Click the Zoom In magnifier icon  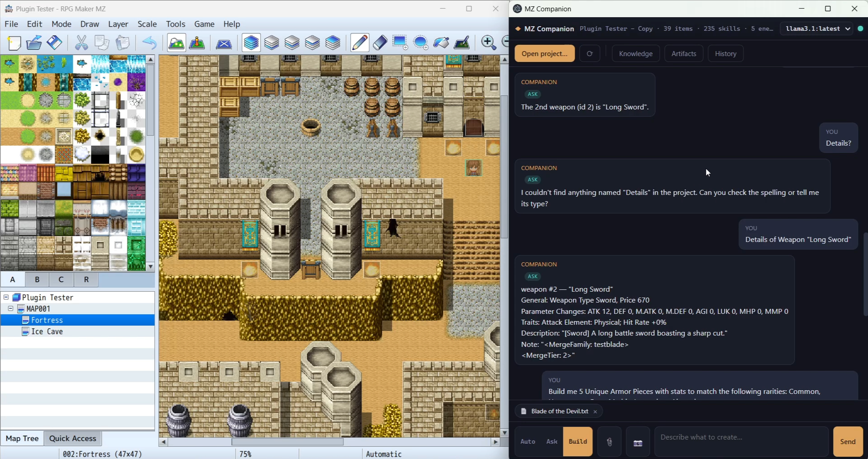pos(488,43)
